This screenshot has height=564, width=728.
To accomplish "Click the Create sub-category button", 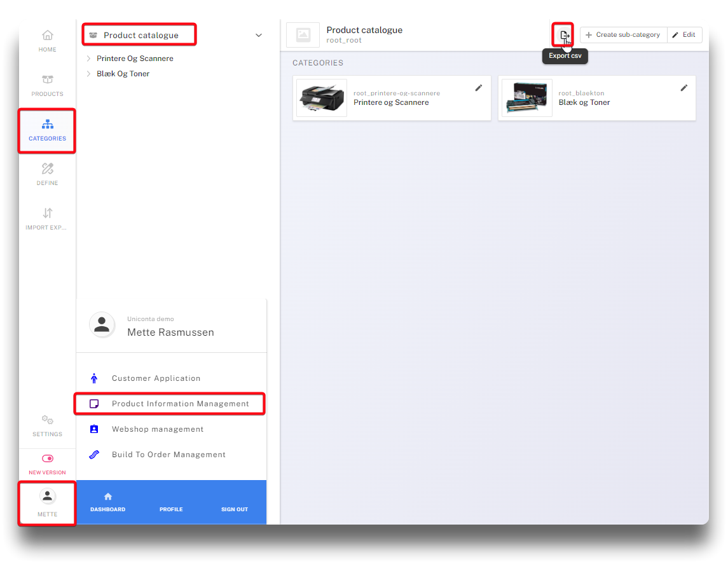I will [623, 35].
